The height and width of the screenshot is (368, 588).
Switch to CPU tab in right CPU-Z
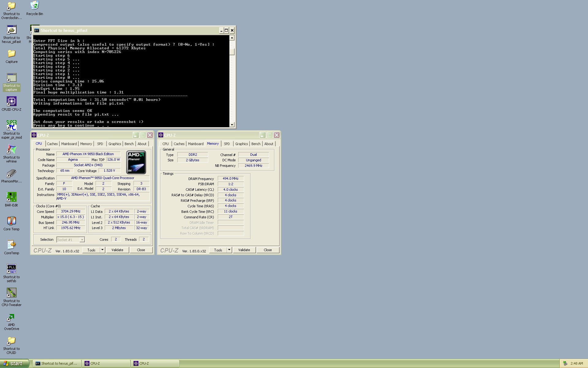click(x=166, y=144)
